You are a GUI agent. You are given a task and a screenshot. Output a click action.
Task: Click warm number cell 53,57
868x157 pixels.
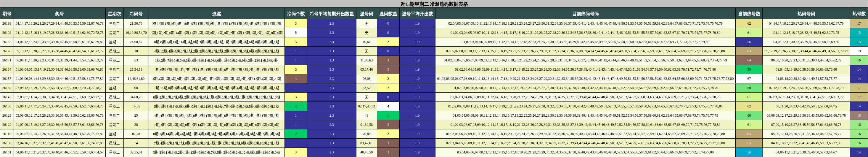[x=366, y=88]
